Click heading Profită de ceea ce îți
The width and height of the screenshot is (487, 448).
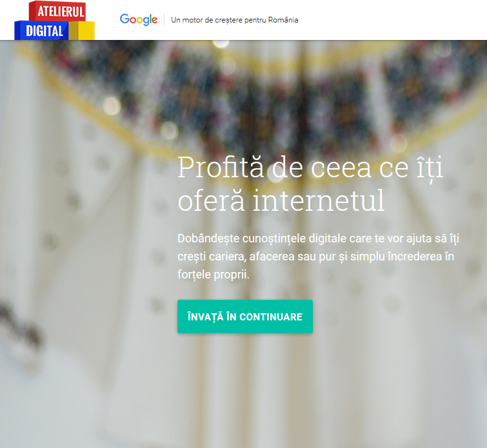point(310,168)
